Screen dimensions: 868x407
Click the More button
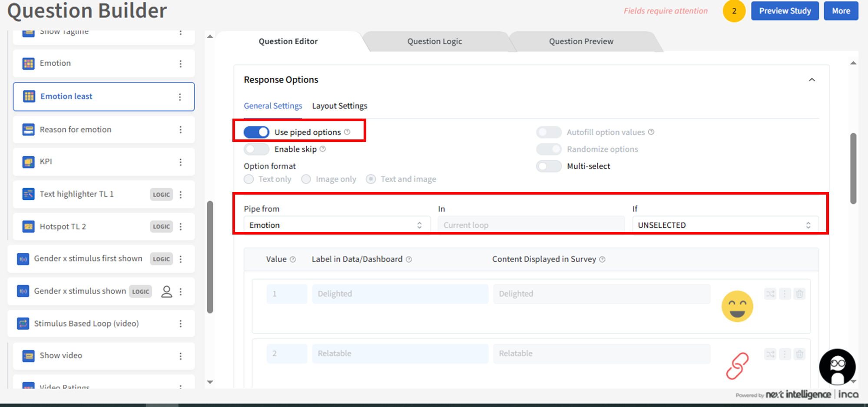point(841,11)
